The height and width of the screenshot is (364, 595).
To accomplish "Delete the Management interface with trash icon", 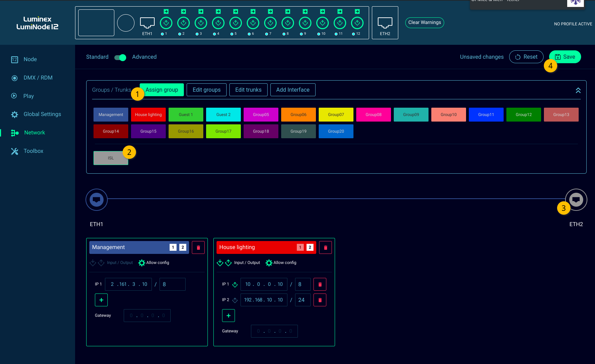I will click(x=198, y=248).
